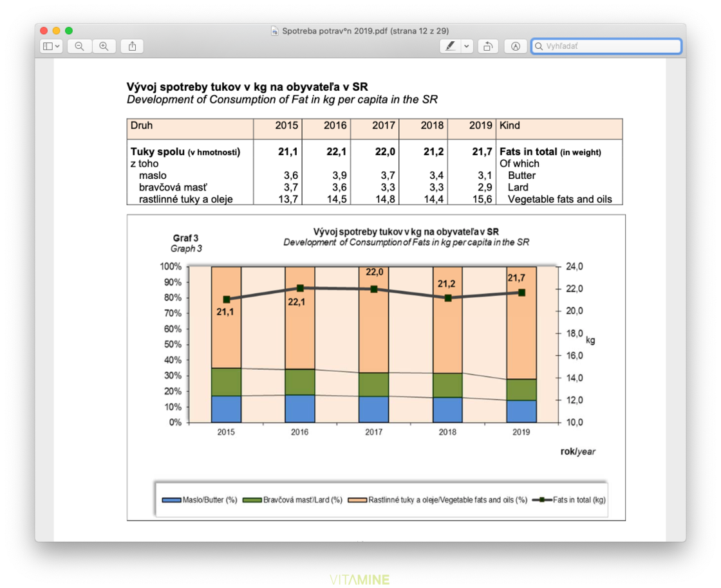This screenshot has width=721, height=588.
Task: Click the heading 'Vývoj spotreby tukov v kg na obyvateľa v SR'
Action: coord(247,87)
